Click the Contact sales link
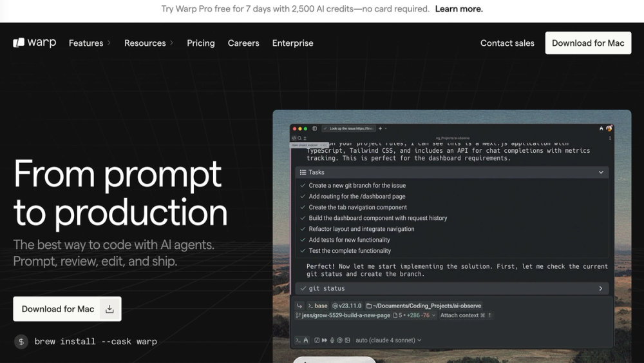644x363 pixels. [x=507, y=43]
